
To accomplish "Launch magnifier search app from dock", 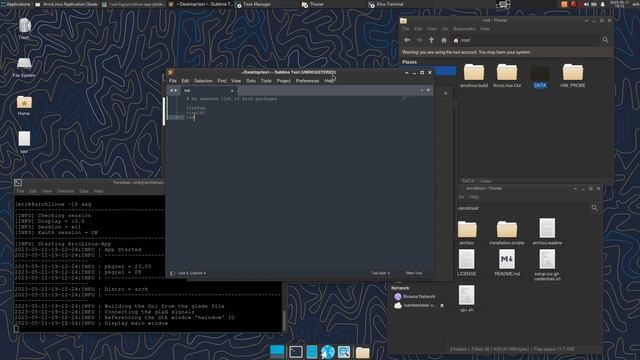I will (x=344, y=351).
